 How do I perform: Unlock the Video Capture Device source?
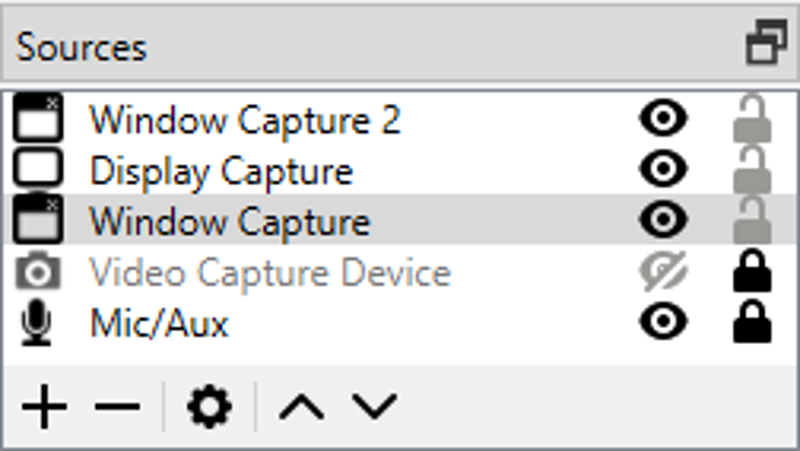(753, 271)
